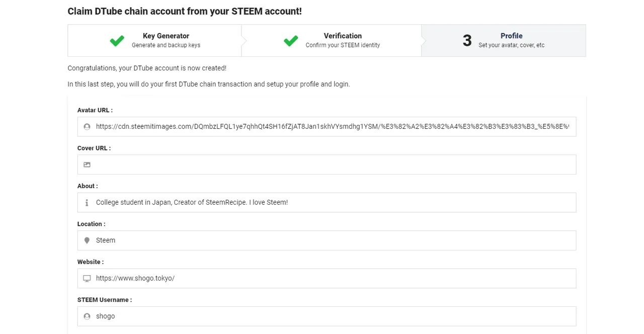
Task: Click the step number 3 indicator
Action: (467, 41)
